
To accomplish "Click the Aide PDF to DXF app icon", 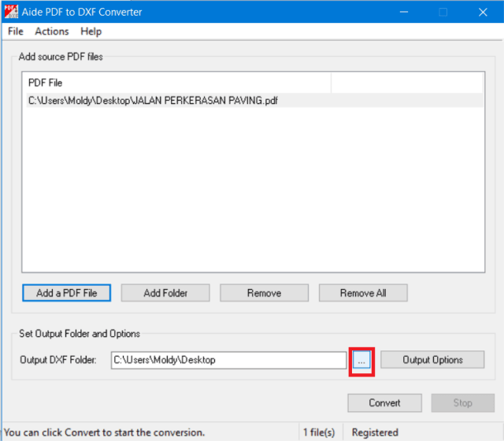I will coord(11,12).
